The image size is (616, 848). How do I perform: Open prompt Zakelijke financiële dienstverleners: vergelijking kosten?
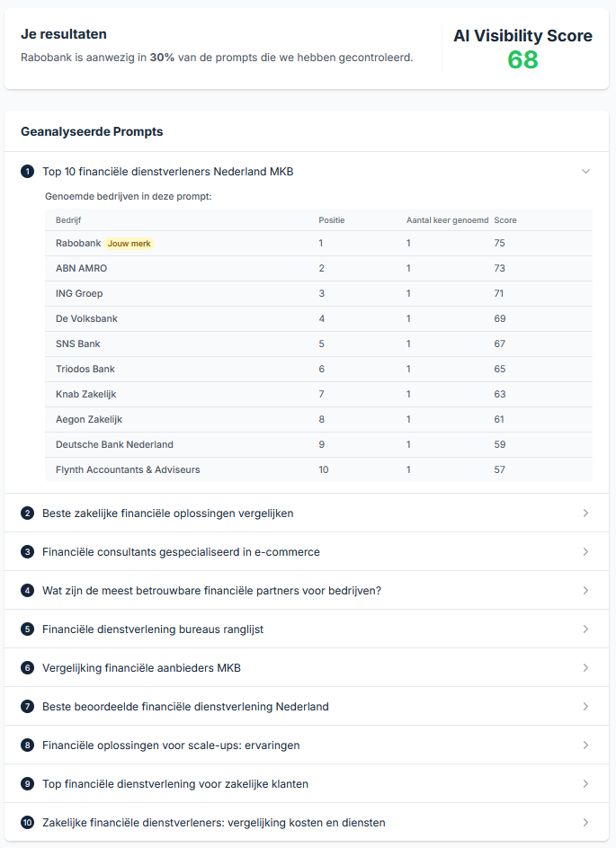(x=214, y=823)
